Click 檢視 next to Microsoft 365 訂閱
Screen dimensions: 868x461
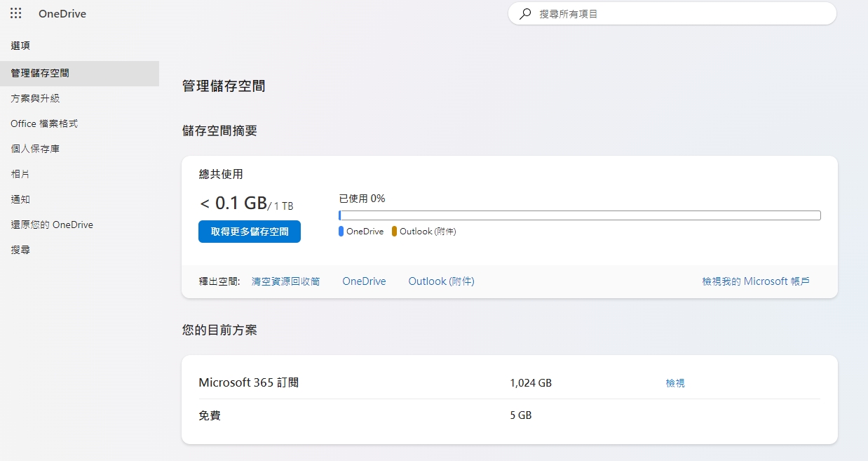(674, 382)
